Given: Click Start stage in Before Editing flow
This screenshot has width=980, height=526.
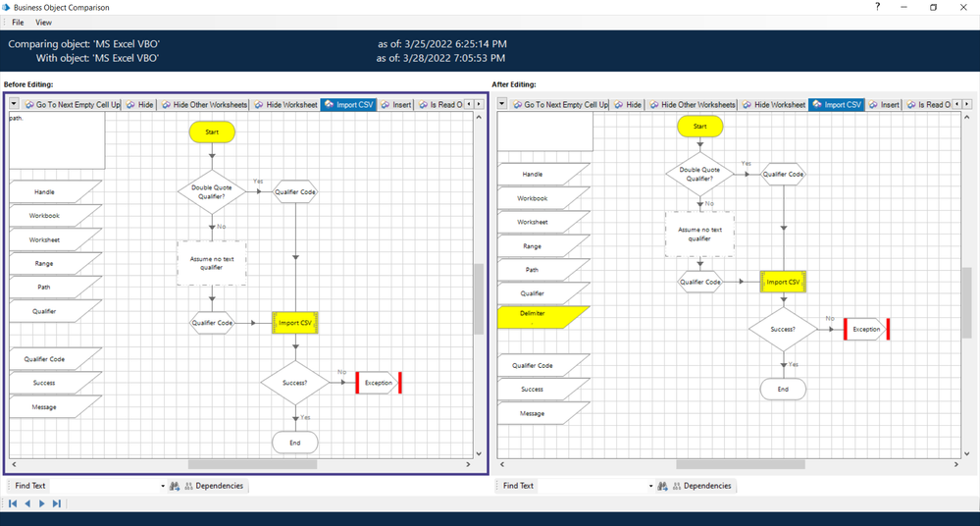Looking at the screenshot, I should point(212,131).
